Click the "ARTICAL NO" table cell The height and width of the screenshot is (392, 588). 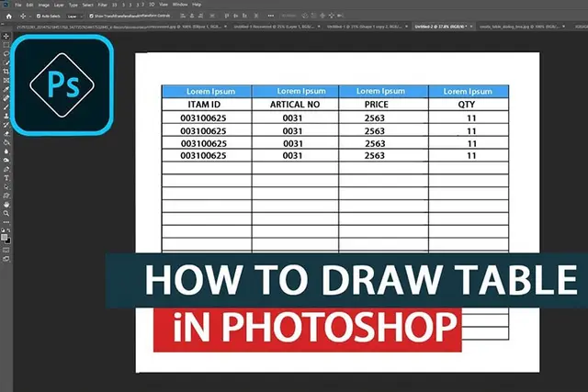point(295,104)
